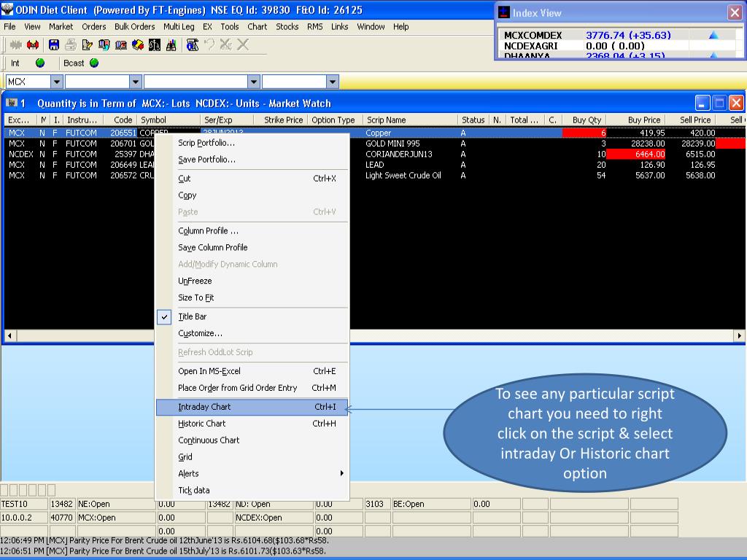Viewport: 747px width, 560px height.
Task: Click the Option Type column header
Action: coord(335,120)
